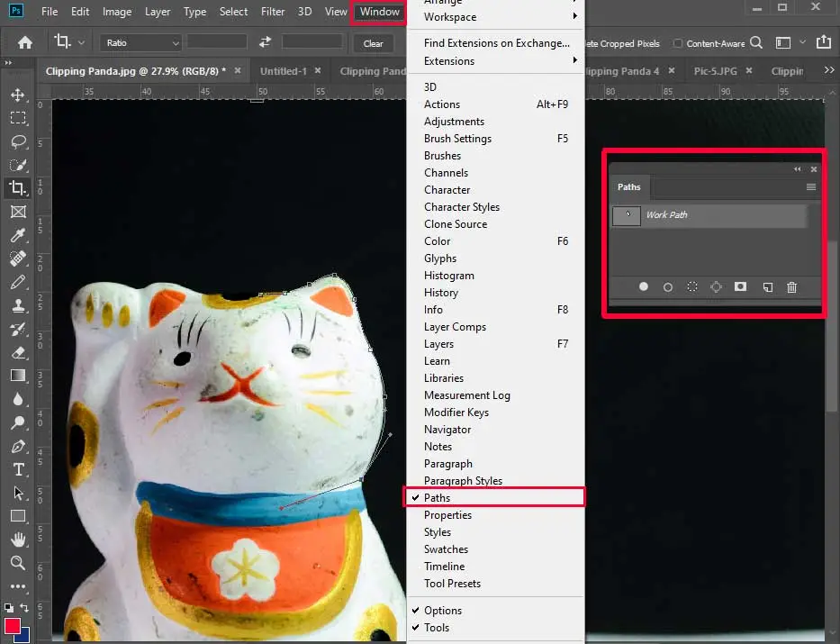The width and height of the screenshot is (840, 644).
Task: Click Find Extensions on Exchange
Action: pos(497,43)
